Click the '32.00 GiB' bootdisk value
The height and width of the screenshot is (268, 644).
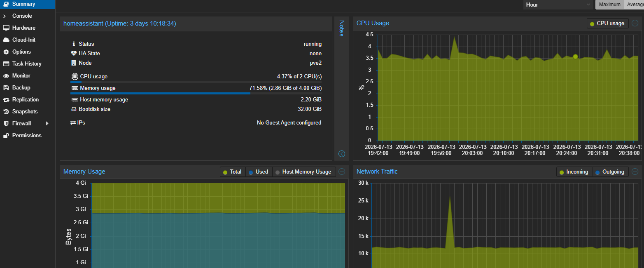(309, 109)
